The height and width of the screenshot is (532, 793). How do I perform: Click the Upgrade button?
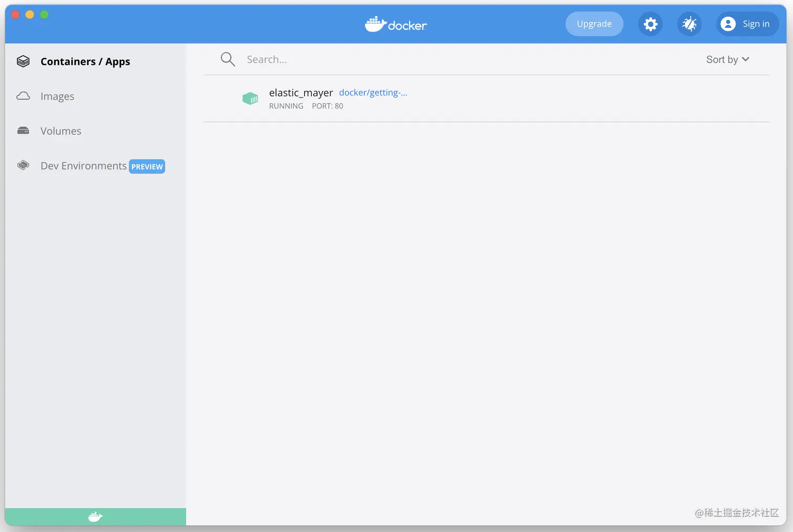594,24
